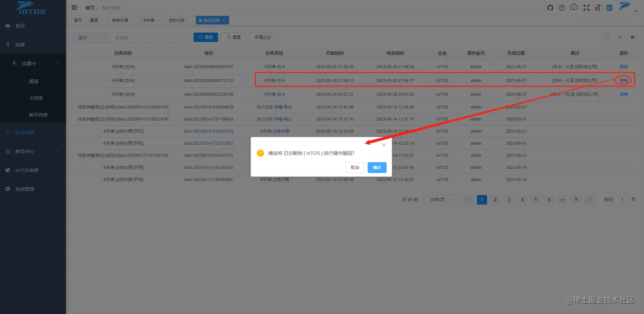Open the 编号 search field dropdown
The width and height of the screenshot is (644, 314).
(x=91, y=37)
